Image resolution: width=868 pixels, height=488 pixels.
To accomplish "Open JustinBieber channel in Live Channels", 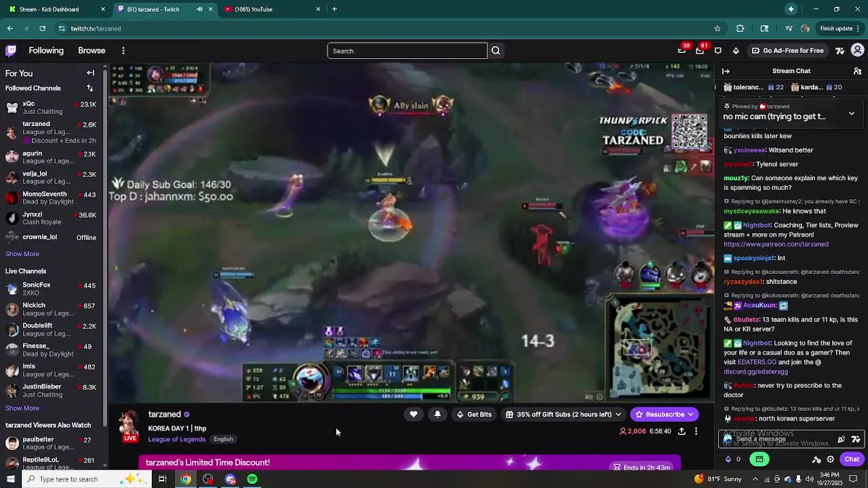I will pyautogui.click(x=51, y=390).
